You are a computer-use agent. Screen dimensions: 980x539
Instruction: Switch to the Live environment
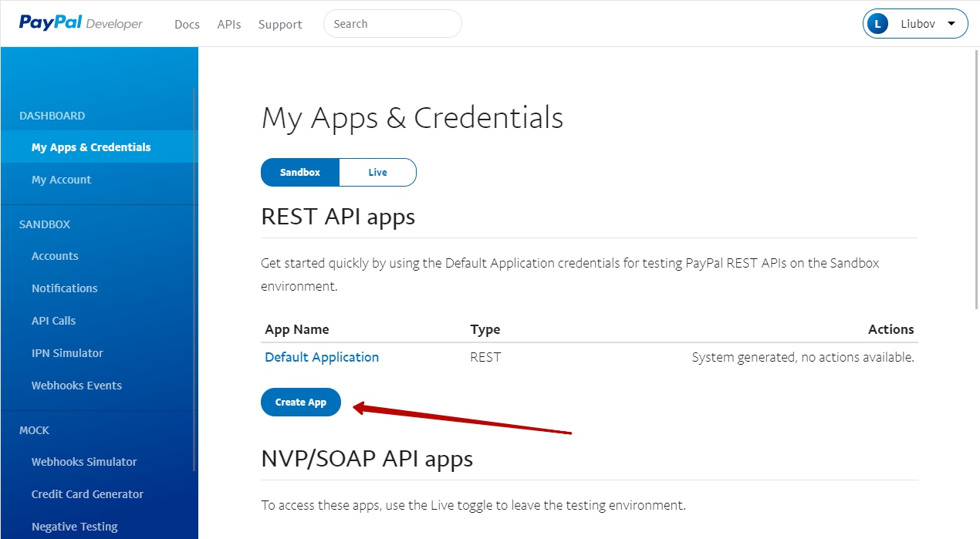pos(377,172)
